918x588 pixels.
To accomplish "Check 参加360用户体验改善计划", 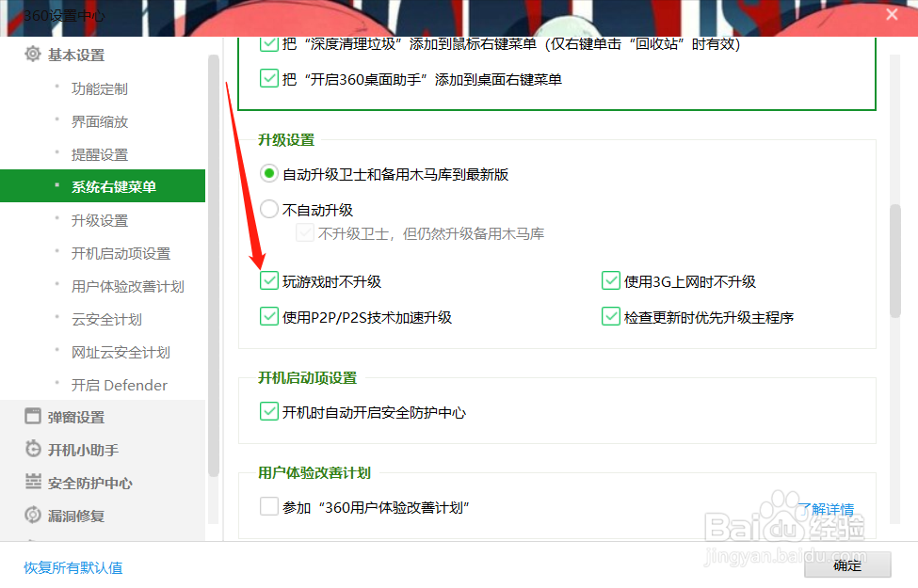I will tap(268, 506).
